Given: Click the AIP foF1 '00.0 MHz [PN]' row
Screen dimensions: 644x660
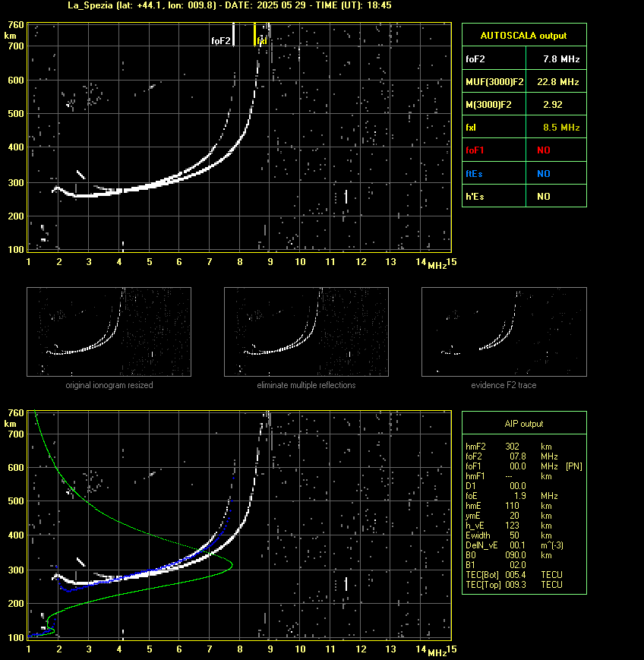Looking at the screenshot, I should pos(524,466).
